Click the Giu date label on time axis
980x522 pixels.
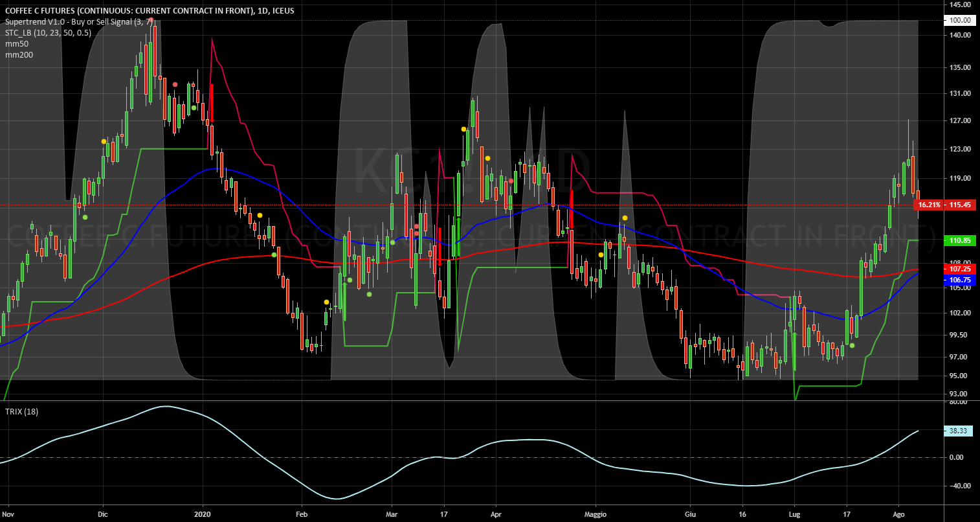pos(689,514)
